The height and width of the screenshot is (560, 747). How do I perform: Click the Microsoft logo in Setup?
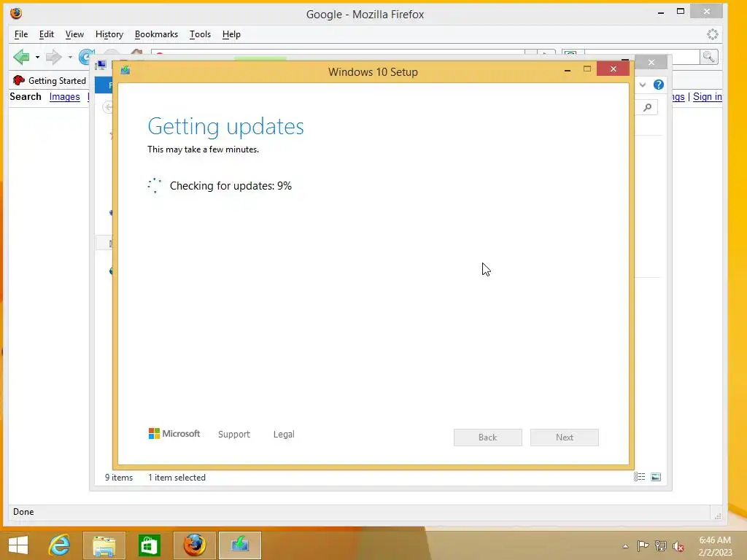coord(174,433)
